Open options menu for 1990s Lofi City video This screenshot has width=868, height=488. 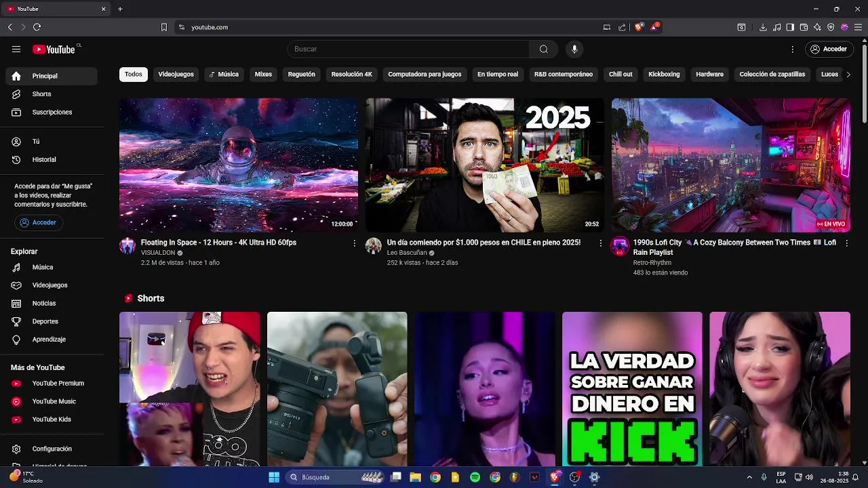pyautogui.click(x=846, y=243)
